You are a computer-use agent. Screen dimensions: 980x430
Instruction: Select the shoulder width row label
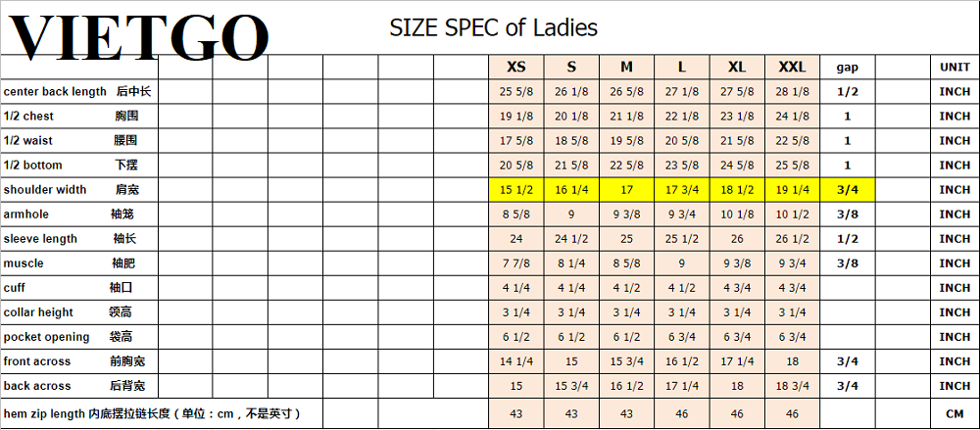click(x=44, y=190)
